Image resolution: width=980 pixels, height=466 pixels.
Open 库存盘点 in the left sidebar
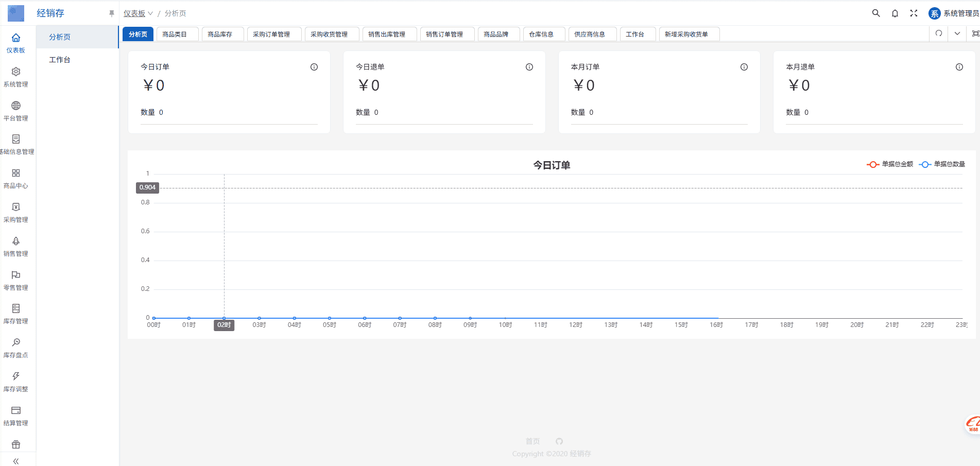(x=16, y=348)
